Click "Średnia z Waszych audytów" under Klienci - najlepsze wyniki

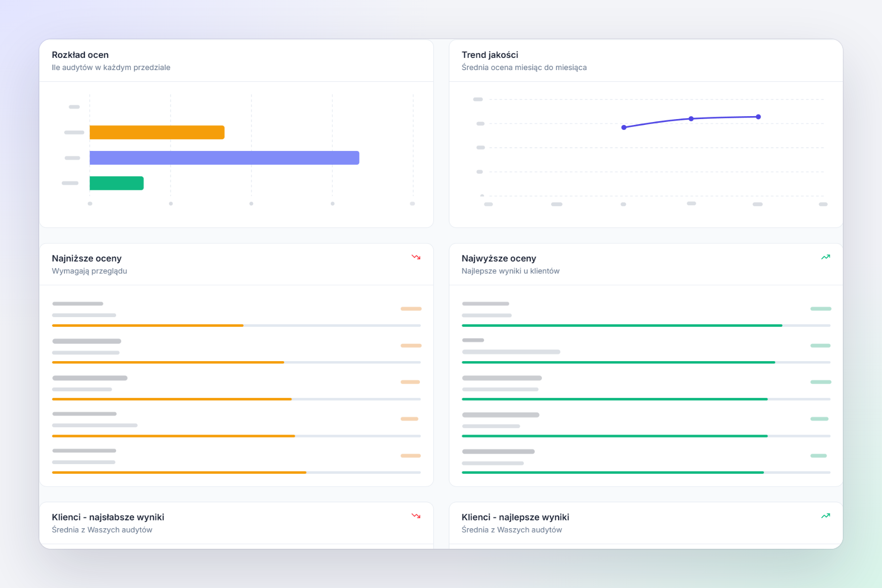click(512, 530)
